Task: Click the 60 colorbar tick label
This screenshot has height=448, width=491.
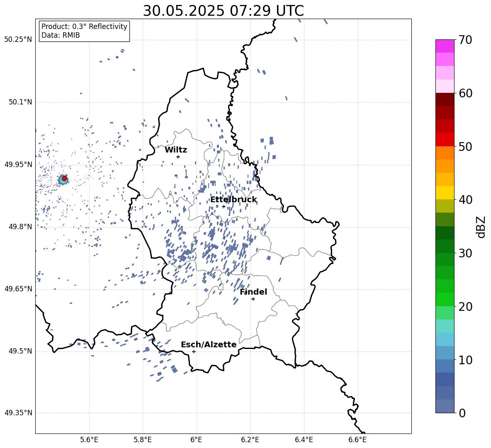Action: pos(465,93)
